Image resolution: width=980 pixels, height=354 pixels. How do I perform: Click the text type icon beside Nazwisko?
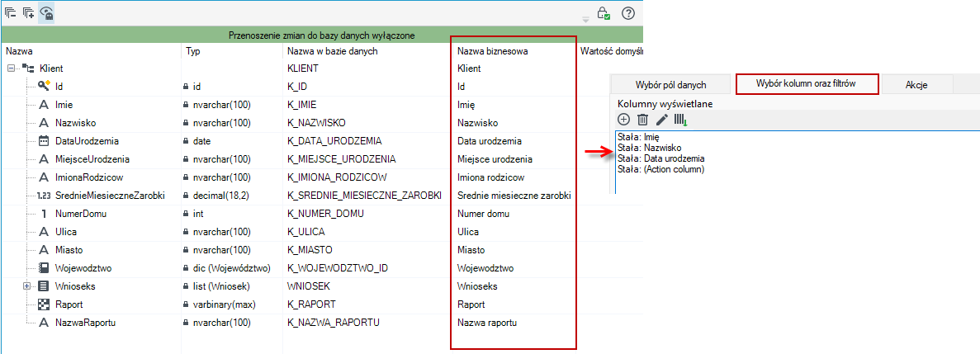click(x=44, y=123)
